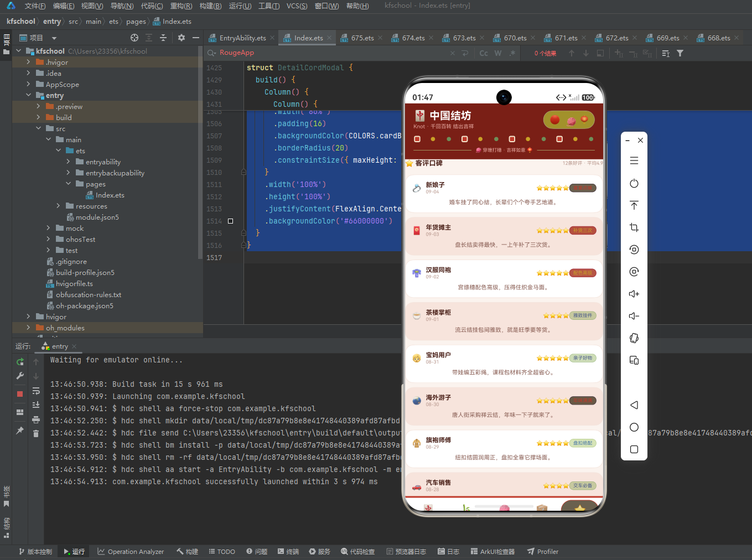Toggle regex search option
The height and width of the screenshot is (560, 752).
(x=512, y=53)
